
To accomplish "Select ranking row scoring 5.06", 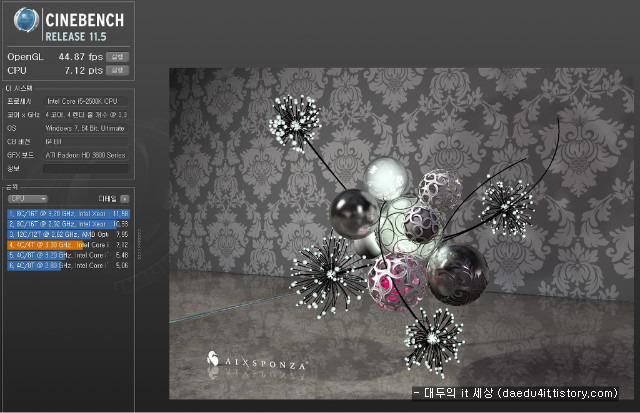I will click(69, 265).
